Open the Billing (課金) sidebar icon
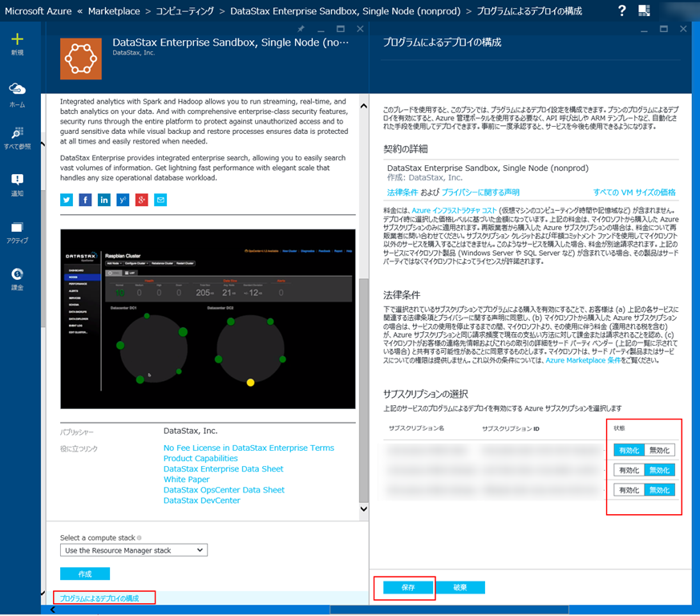700x616 pixels. point(17,274)
